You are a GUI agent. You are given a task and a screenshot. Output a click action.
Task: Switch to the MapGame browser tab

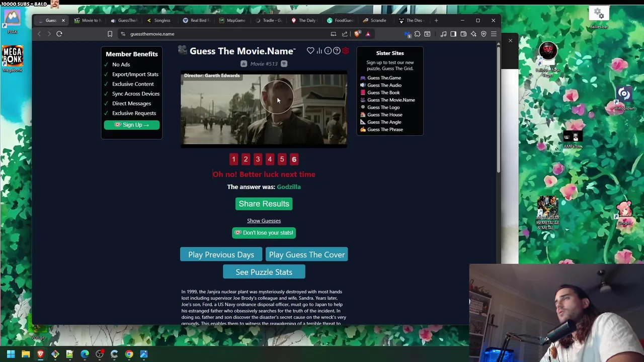[x=232, y=21]
